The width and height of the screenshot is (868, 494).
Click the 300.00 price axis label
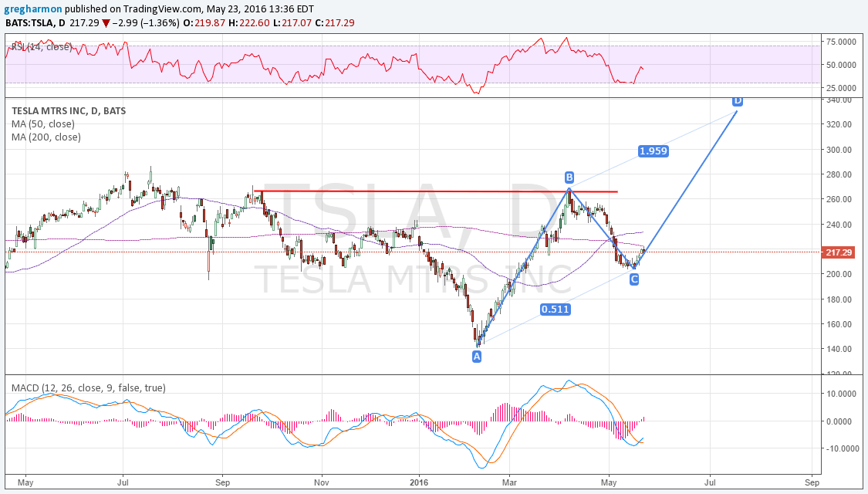click(x=839, y=150)
